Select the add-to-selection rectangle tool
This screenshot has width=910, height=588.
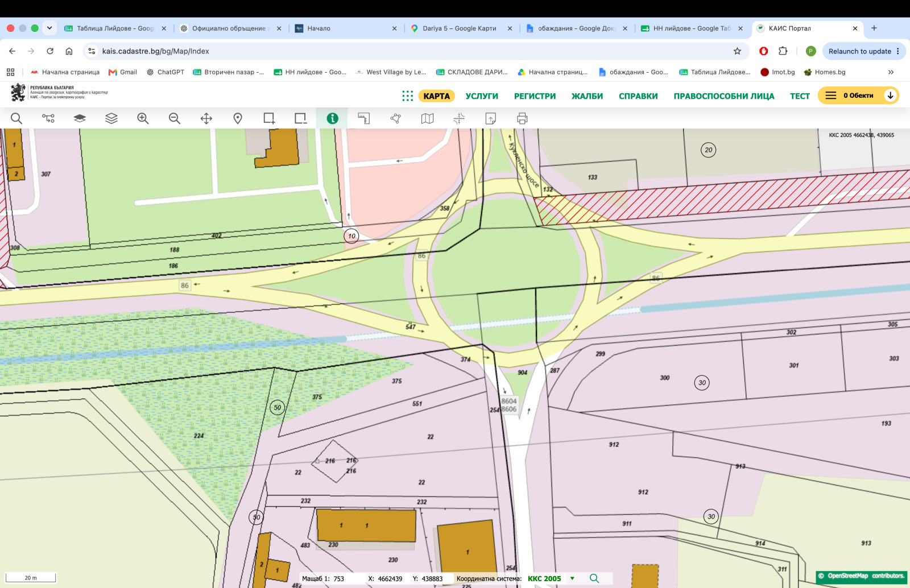tap(269, 118)
